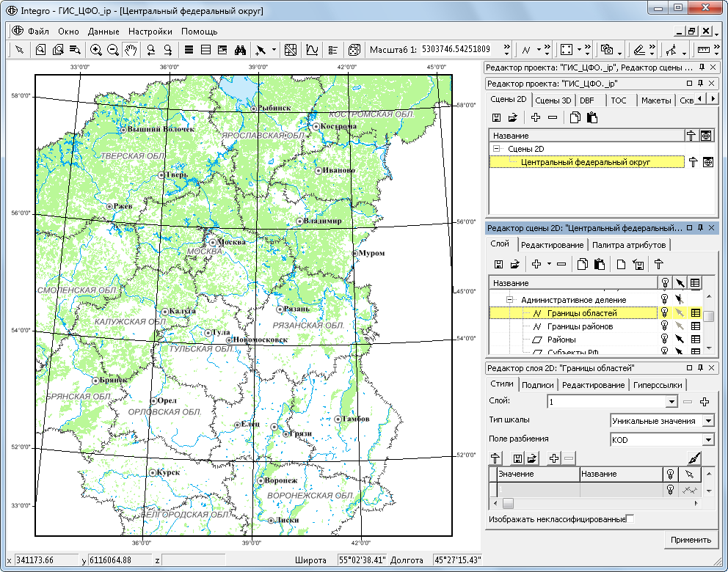Select the Центральный федеральный округ scene row
Screen dimensions: 728x572
point(586,162)
